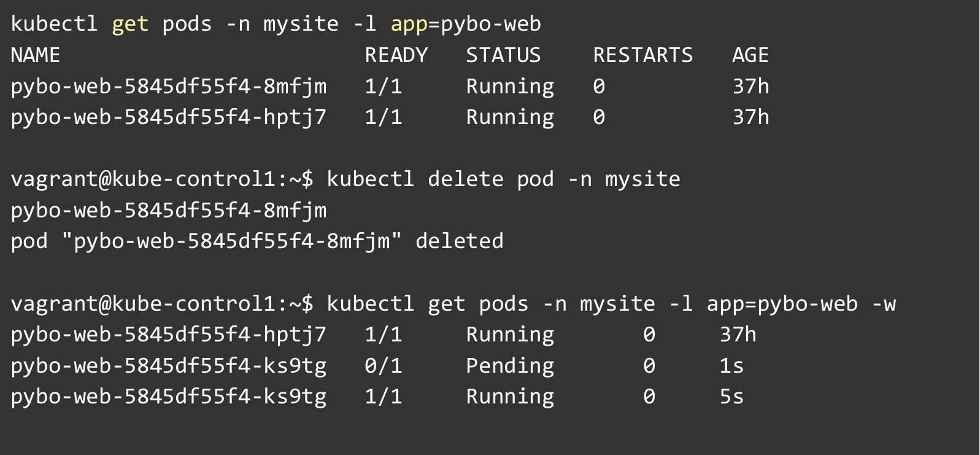Click the quoted pod name in deletion message
The height and width of the screenshot is (455, 980).
pos(231,241)
